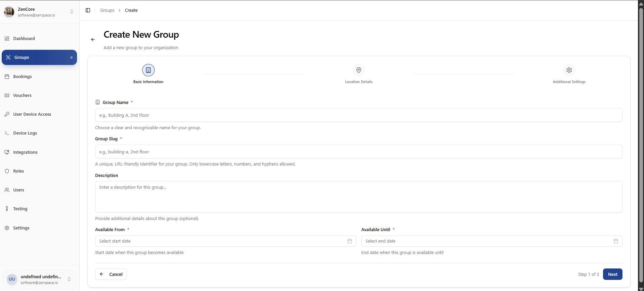This screenshot has width=644, height=291.
Task: Open calendar icon in Available From field
Action: tap(350, 241)
